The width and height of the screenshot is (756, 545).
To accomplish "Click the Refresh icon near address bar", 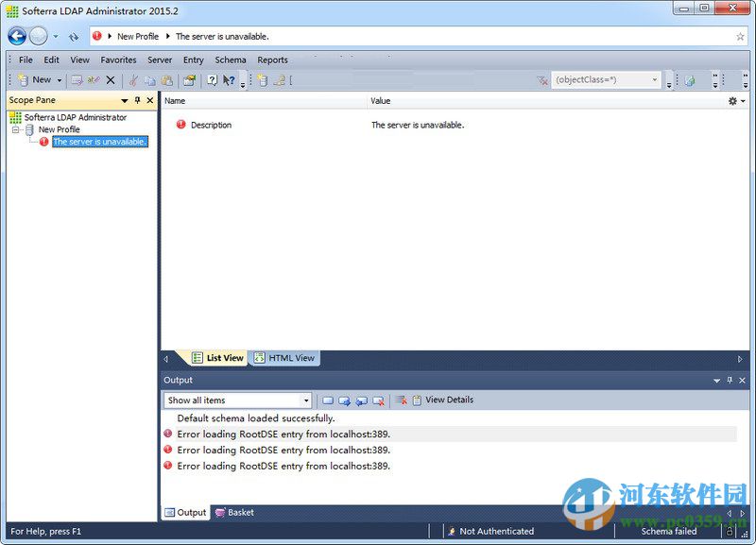I will coord(74,37).
